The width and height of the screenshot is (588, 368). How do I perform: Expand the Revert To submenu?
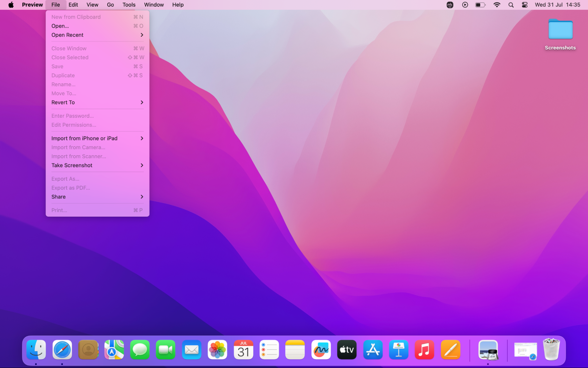97,102
